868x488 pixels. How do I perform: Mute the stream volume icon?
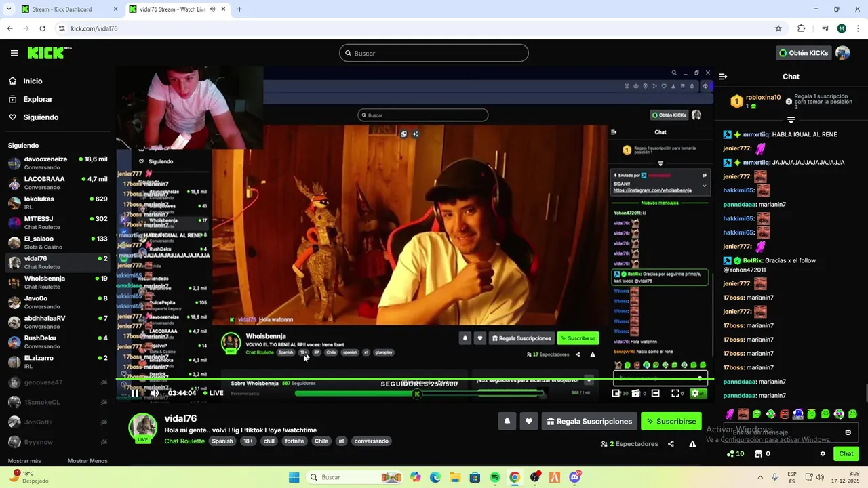click(154, 393)
